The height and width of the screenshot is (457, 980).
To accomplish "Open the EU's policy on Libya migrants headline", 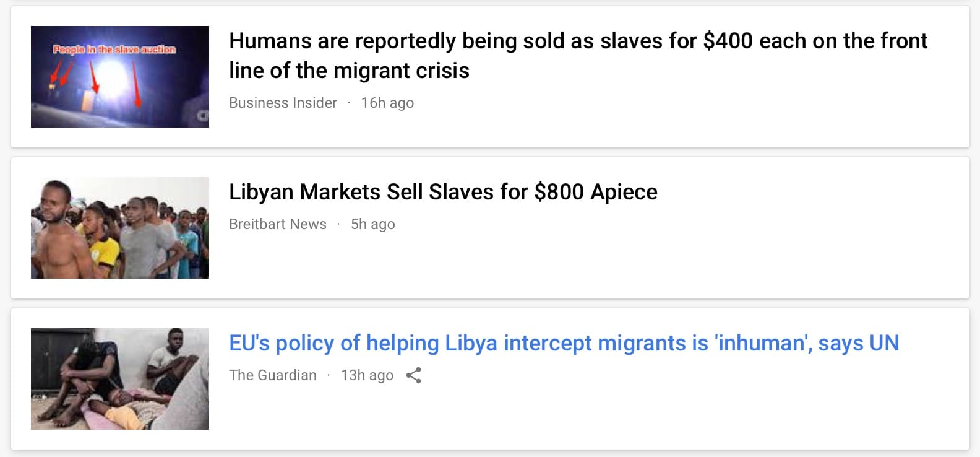I will (564, 343).
